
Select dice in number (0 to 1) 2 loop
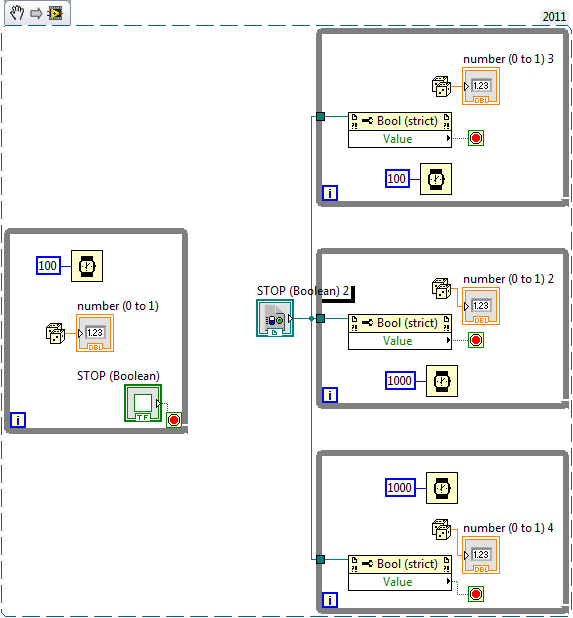pyautogui.click(x=441, y=289)
